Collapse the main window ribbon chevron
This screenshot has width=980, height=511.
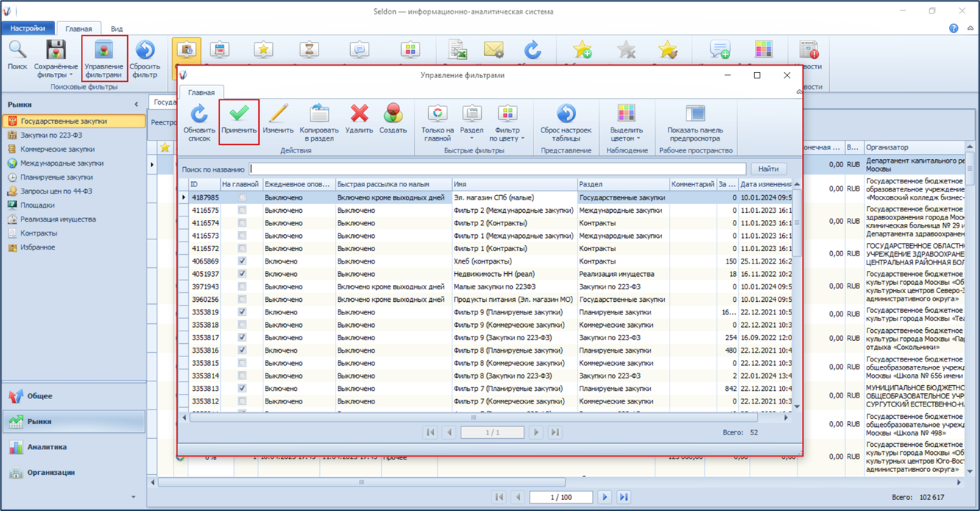(x=970, y=28)
